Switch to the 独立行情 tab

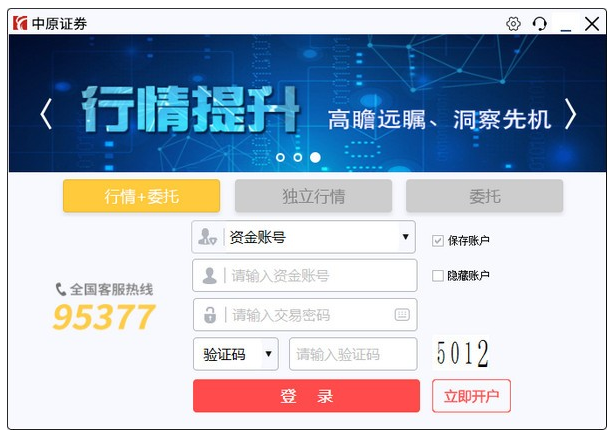coord(314,196)
